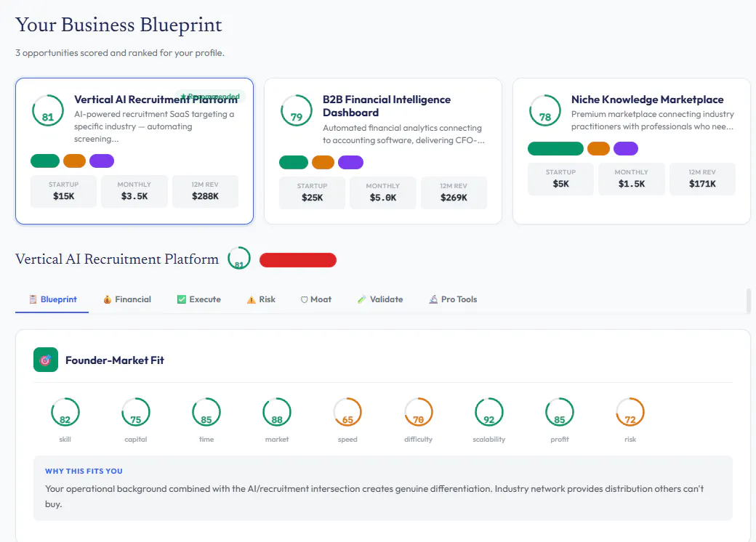Switch to the Execute tab

click(199, 299)
